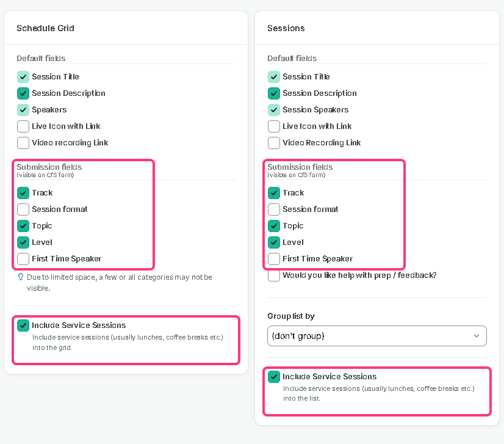
Task: Open the Group list by dropdown
Action: tap(376, 336)
